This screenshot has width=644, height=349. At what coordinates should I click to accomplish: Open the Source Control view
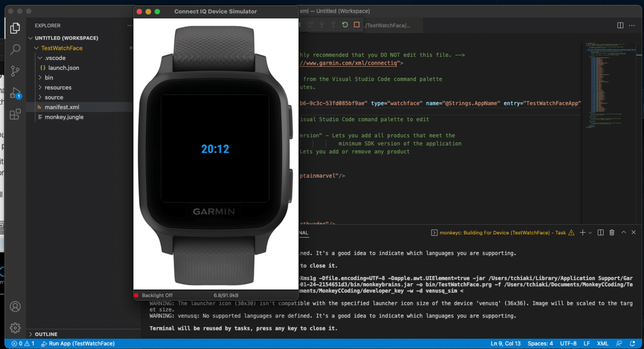click(x=15, y=71)
